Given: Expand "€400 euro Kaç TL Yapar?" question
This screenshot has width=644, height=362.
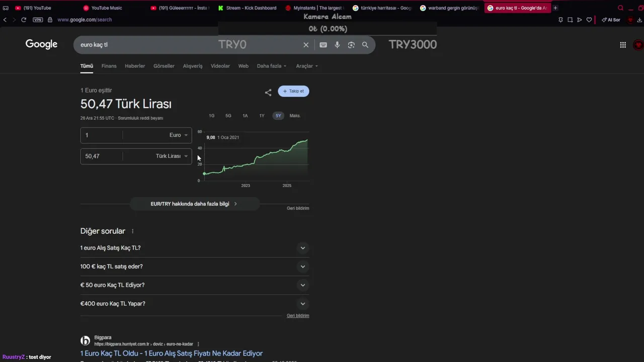Looking at the screenshot, I should click(x=195, y=304).
